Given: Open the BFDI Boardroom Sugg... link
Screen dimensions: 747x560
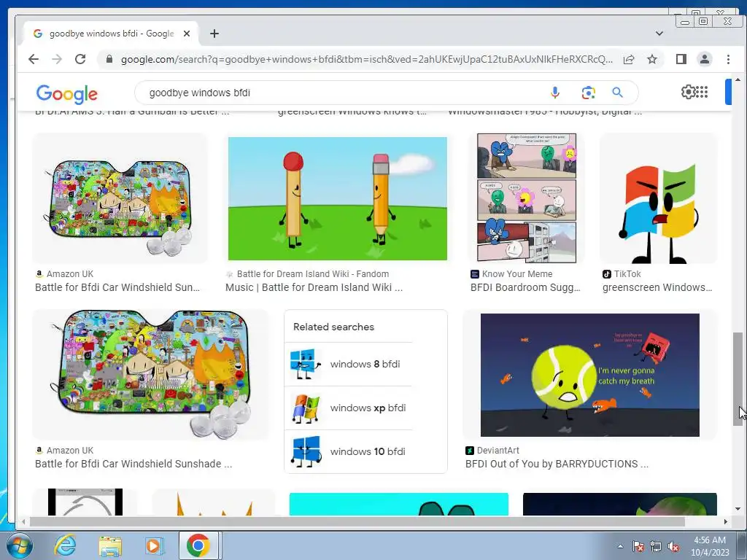Looking at the screenshot, I should 525,287.
